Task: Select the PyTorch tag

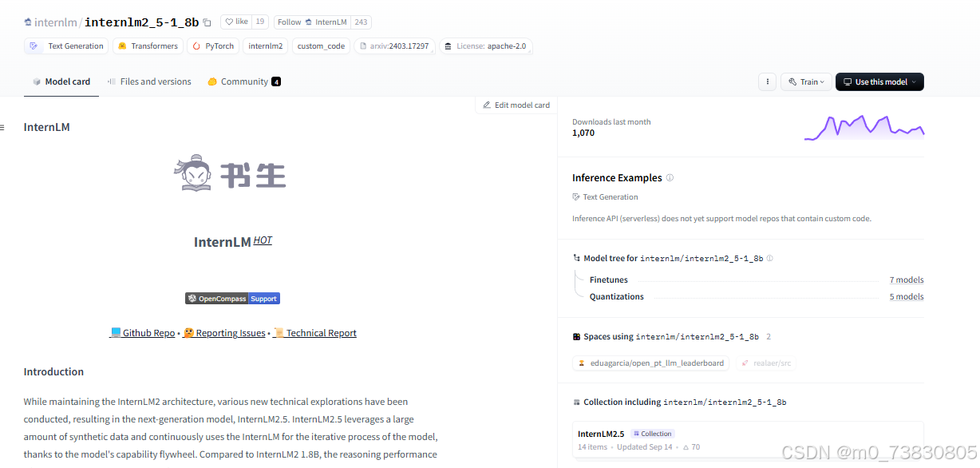Action: pos(213,46)
